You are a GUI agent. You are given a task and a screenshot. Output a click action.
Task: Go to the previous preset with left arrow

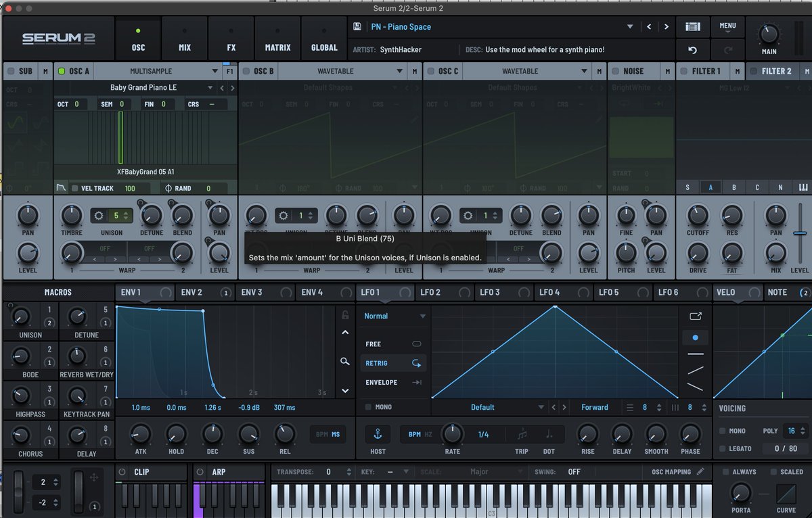(649, 27)
